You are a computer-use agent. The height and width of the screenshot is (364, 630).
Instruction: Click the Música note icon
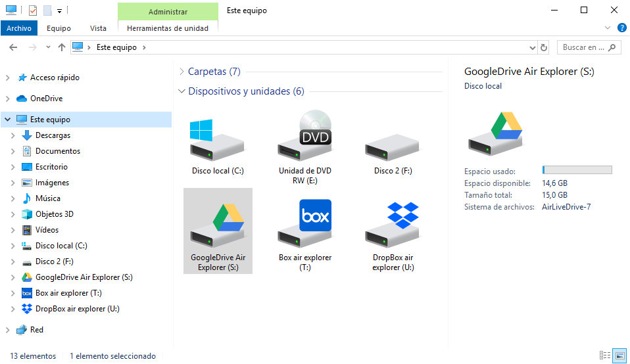point(27,198)
